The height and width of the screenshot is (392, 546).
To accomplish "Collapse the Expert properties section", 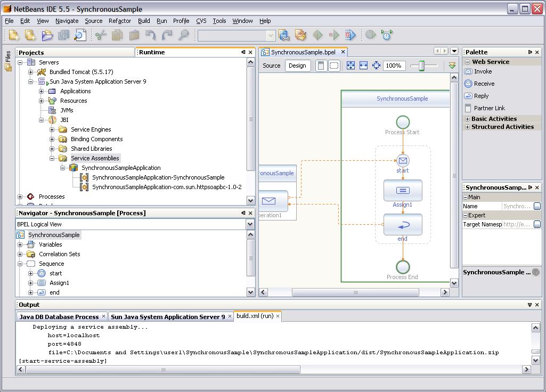I will pos(465,216).
